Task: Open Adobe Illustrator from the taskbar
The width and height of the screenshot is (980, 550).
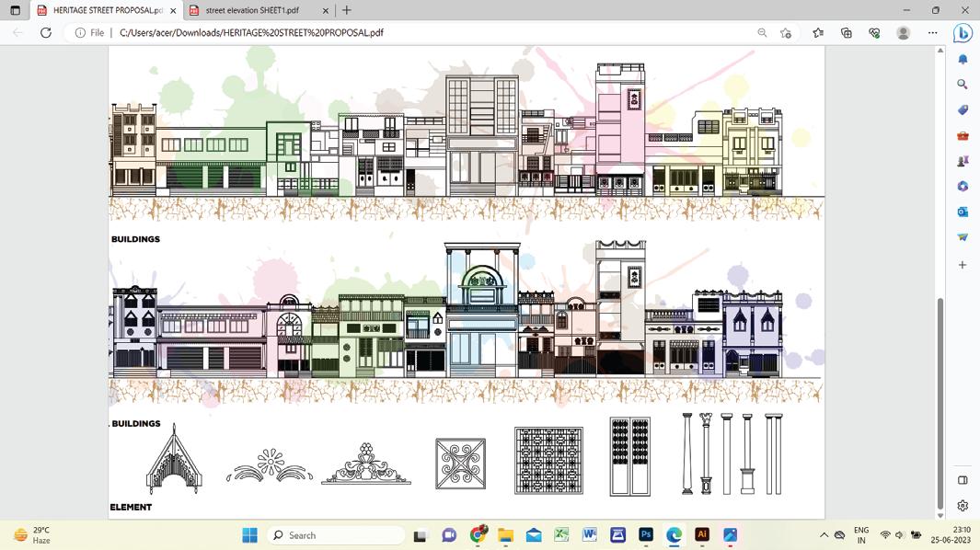Action: pos(702,535)
